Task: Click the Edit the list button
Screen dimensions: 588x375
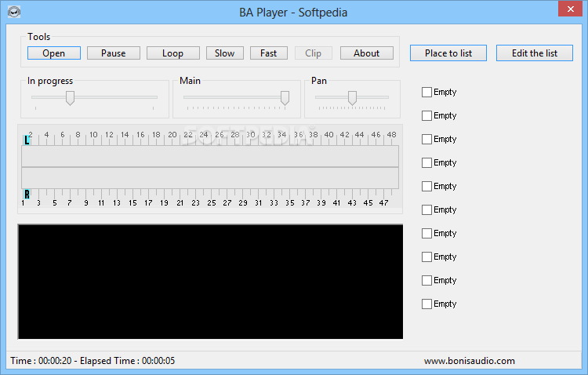Action: tap(535, 53)
